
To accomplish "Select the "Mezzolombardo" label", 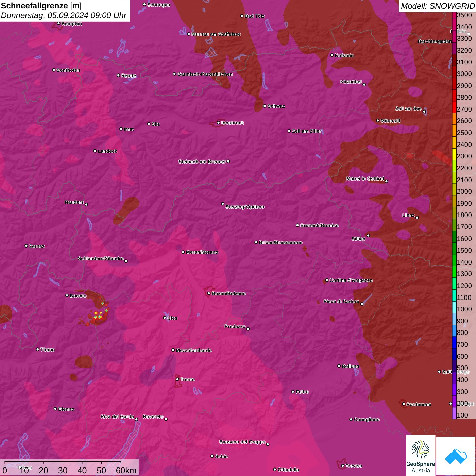I will [x=194, y=350].
